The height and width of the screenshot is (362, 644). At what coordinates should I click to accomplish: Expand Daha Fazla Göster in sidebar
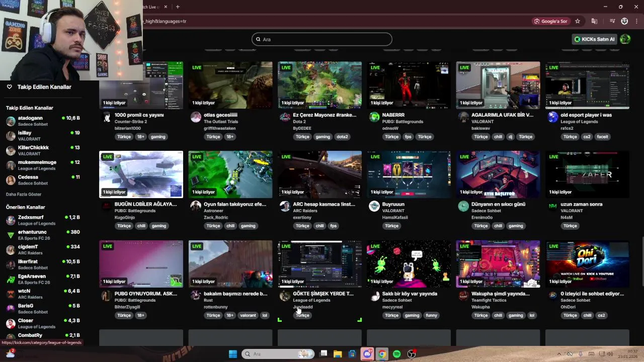click(x=24, y=194)
